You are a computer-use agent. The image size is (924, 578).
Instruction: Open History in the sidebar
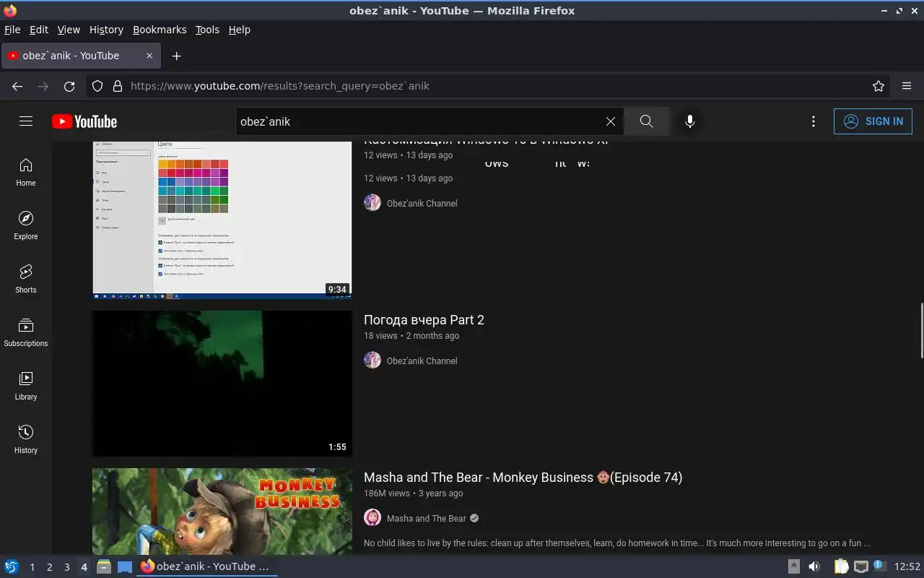coord(26,439)
